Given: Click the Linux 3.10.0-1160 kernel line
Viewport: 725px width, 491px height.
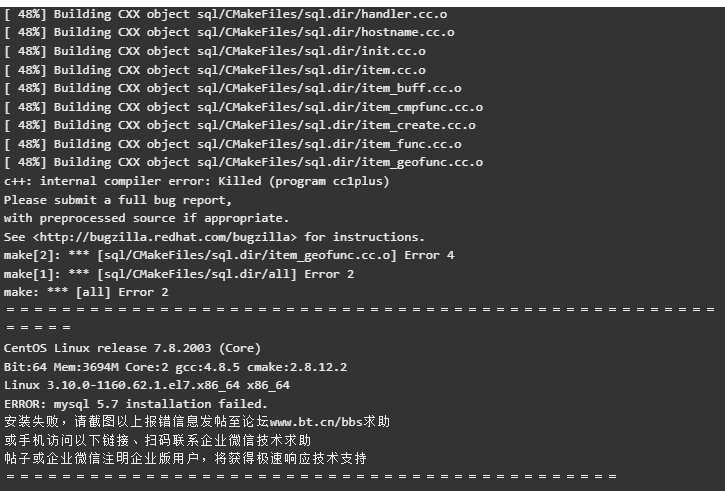Looking at the screenshot, I should [147, 385].
